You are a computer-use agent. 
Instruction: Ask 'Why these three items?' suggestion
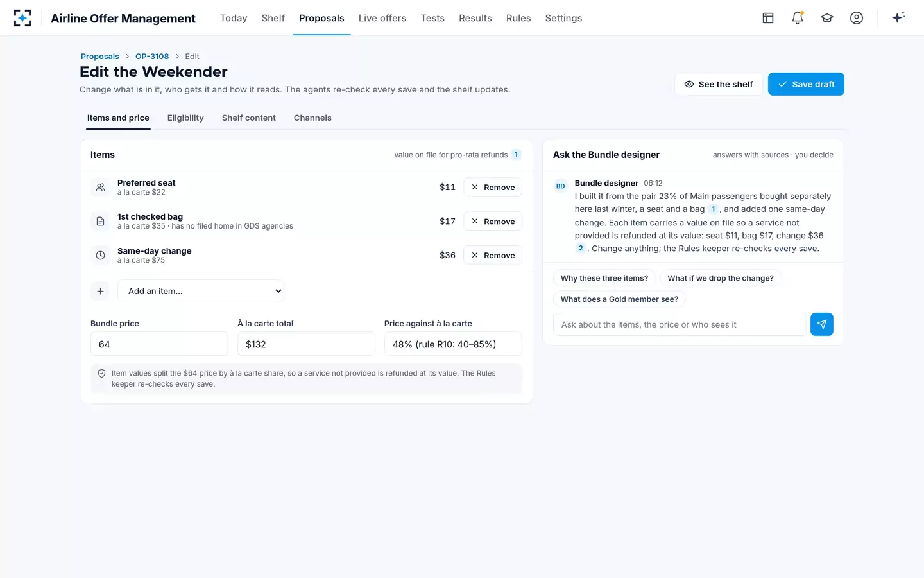click(x=604, y=278)
